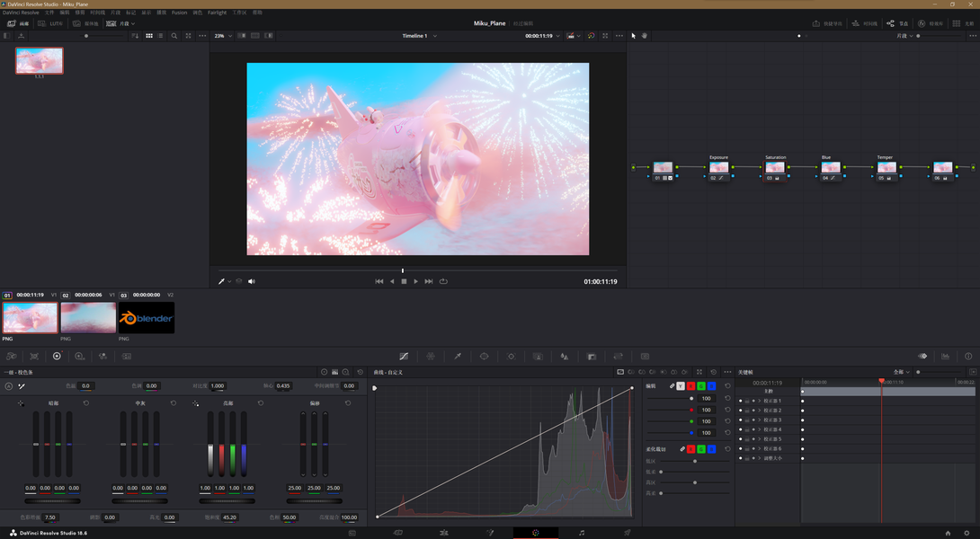Open the viewer zoom 23% dropdown

coord(223,36)
